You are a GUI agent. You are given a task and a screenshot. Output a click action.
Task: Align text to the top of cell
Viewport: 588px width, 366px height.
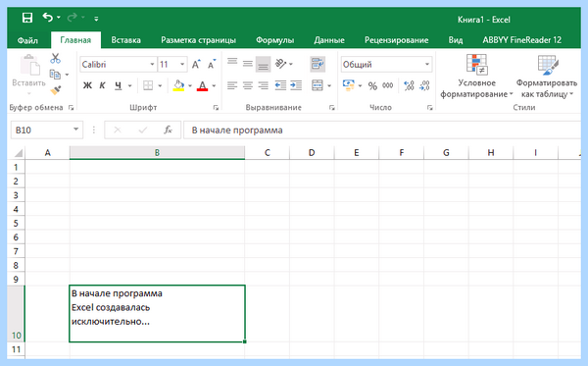pos(232,62)
